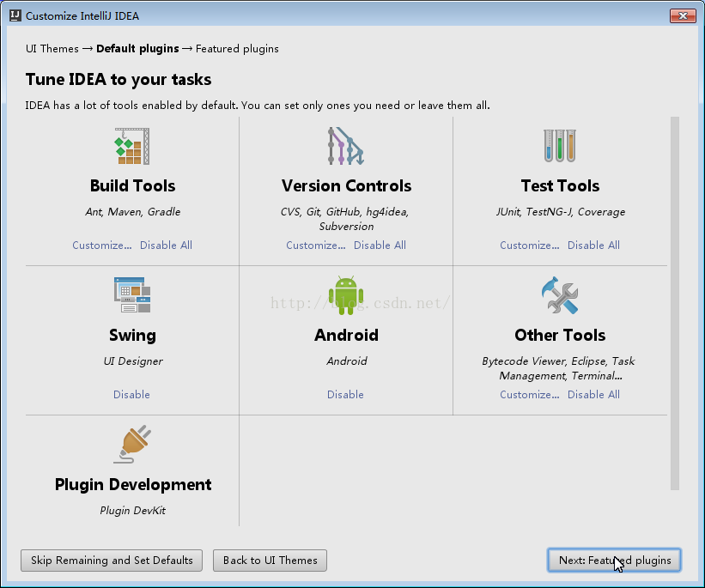Click 'JUnit, TestNG-J, Coverage' description text
705x588 pixels.
tap(561, 212)
